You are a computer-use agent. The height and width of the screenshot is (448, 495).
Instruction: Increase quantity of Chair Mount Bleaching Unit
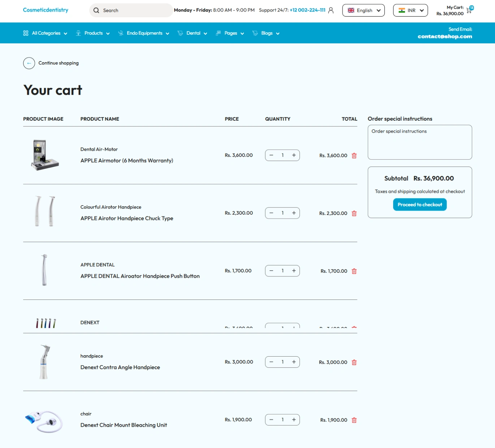click(294, 420)
